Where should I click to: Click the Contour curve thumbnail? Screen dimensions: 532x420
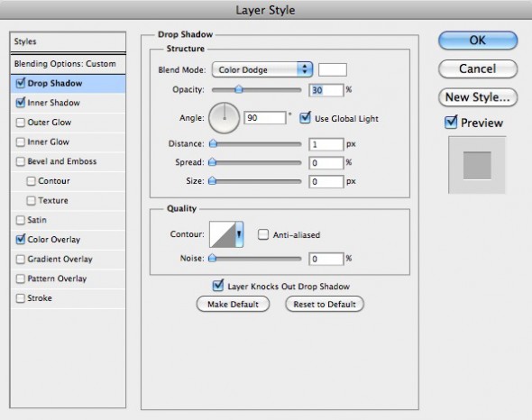click(223, 234)
